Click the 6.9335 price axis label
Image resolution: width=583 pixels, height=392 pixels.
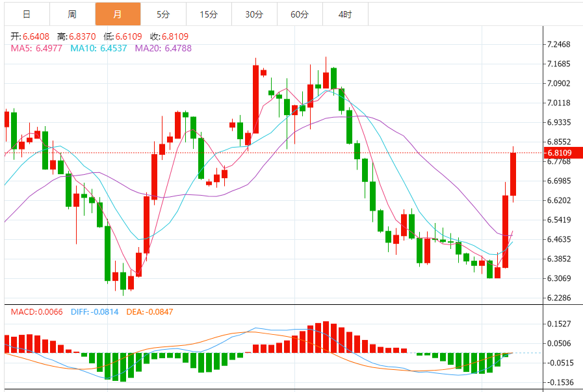coord(558,122)
